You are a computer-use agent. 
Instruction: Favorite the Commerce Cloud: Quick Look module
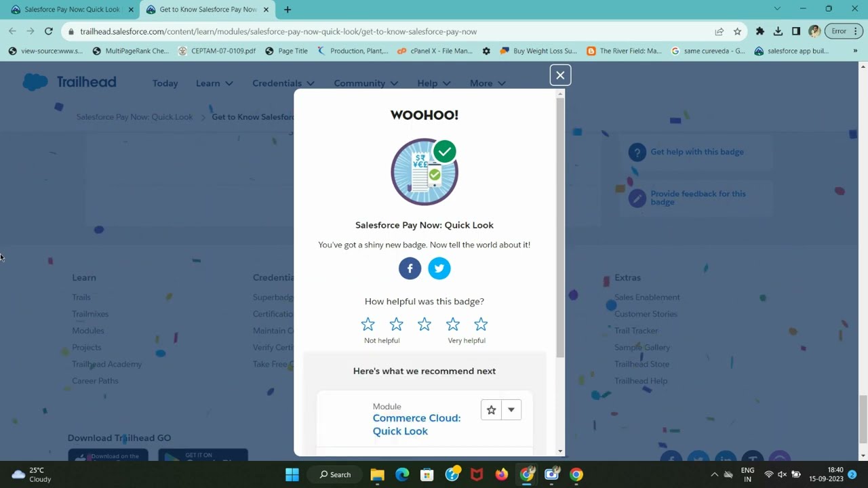coord(491,410)
